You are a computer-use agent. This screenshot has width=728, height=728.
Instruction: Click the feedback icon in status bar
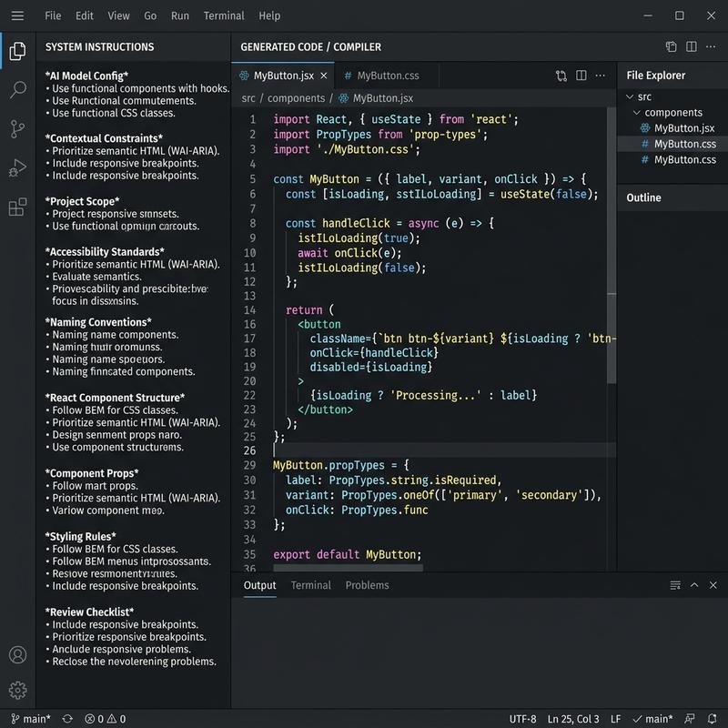(690, 719)
